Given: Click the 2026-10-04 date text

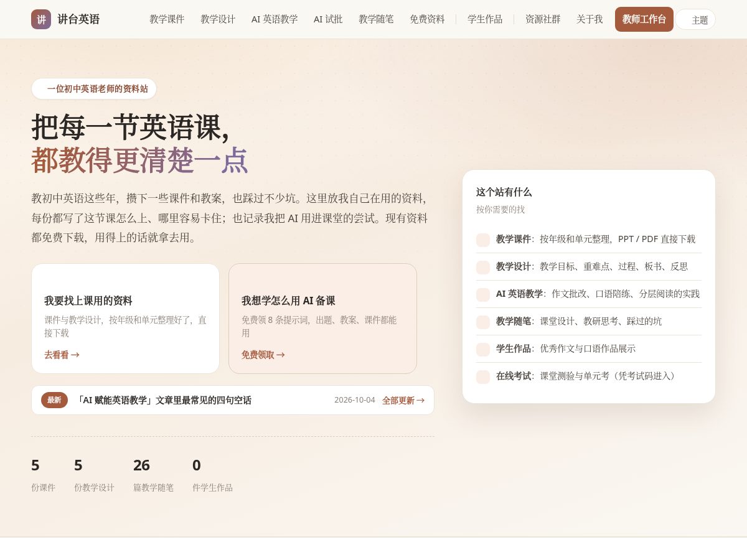Looking at the screenshot, I should coord(355,400).
